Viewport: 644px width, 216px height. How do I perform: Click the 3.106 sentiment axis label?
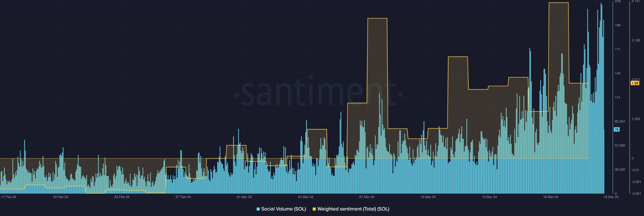[x=636, y=40]
